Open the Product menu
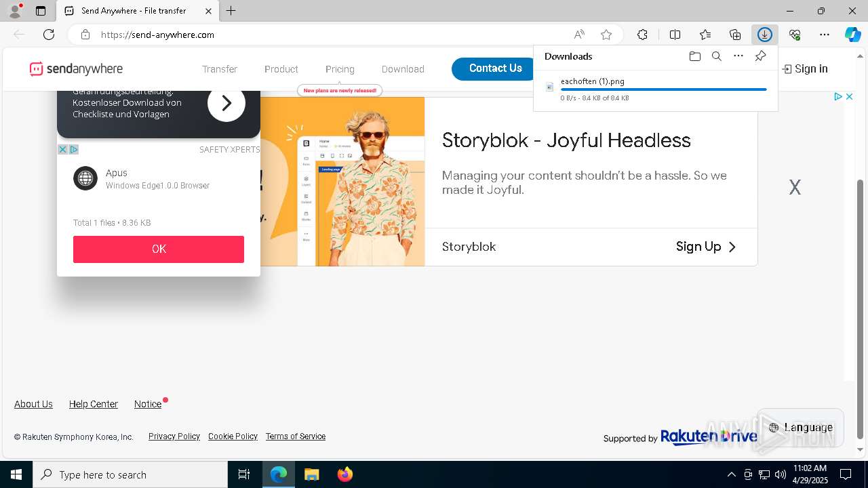Viewport: 868px width, 488px height. pyautogui.click(x=281, y=69)
